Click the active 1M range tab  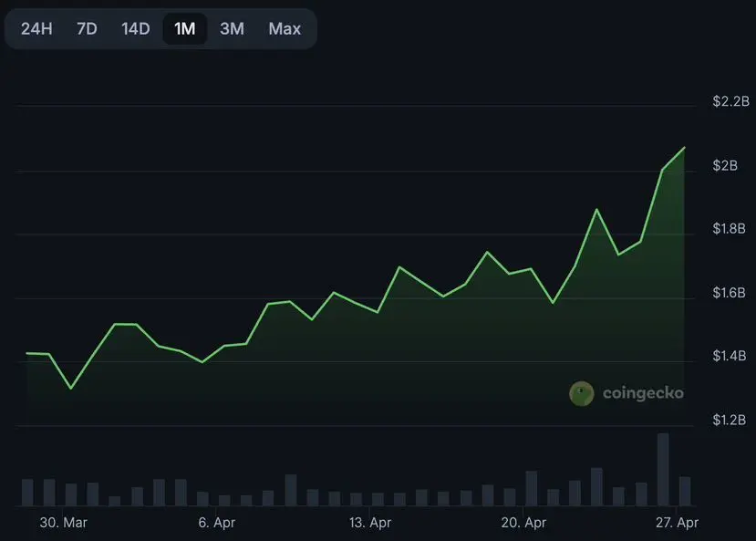(x=185, y=28)
